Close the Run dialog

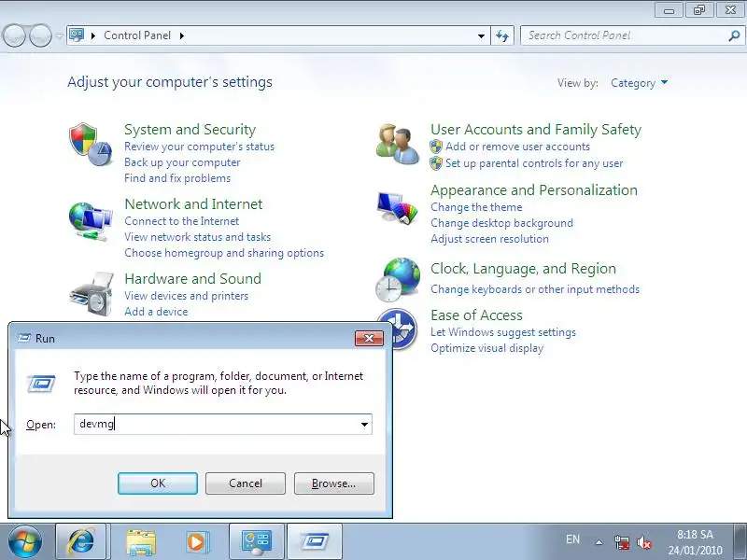pos(369,338)
